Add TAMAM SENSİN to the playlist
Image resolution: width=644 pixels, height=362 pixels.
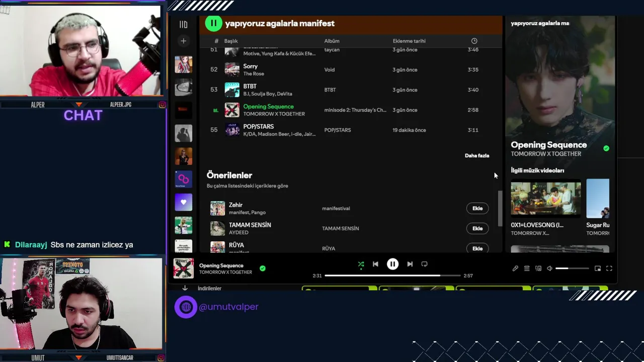477,228
